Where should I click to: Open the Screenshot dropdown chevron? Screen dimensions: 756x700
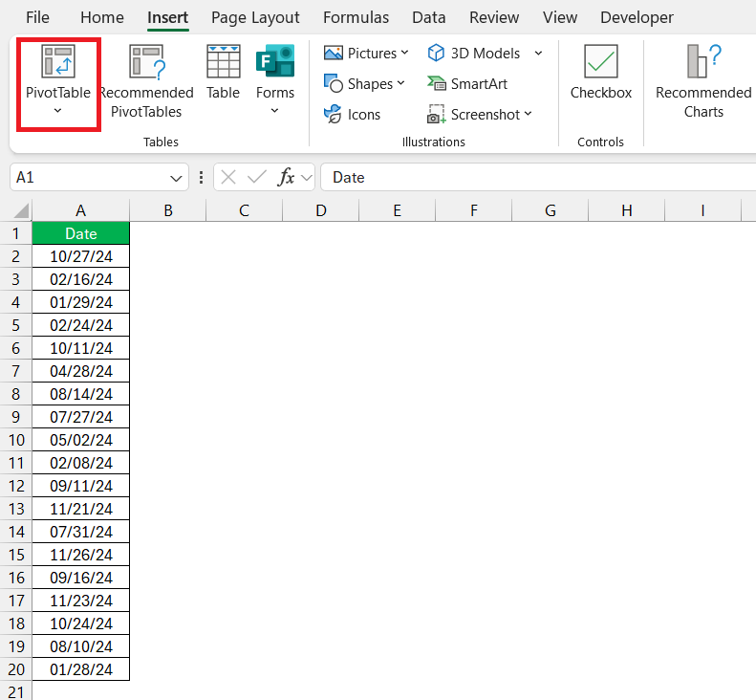tap(528, 114)
